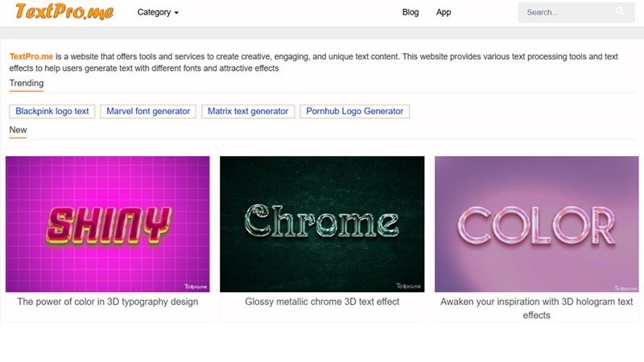Open the App menu item
The width and height of the screenshot is (644, 362).
(x=444, y=12)
